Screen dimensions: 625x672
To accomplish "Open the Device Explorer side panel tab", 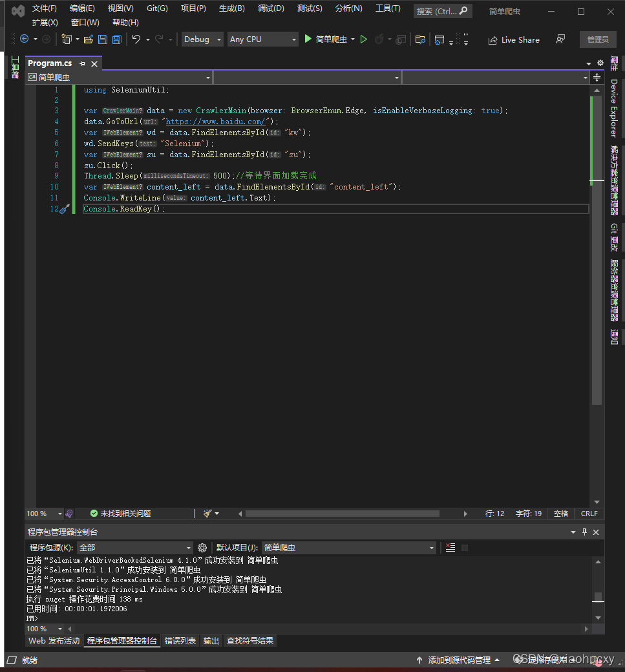I will click(614, 109).
